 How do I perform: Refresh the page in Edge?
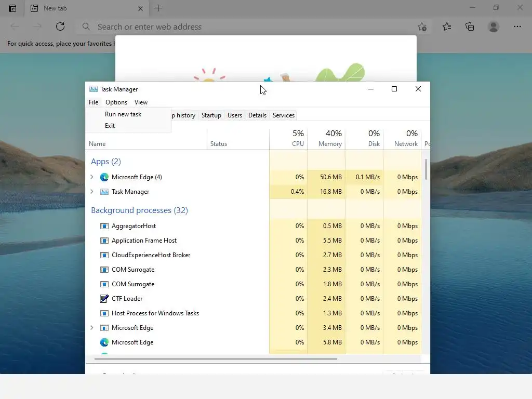pyautogui.click(x=60, y=26)
